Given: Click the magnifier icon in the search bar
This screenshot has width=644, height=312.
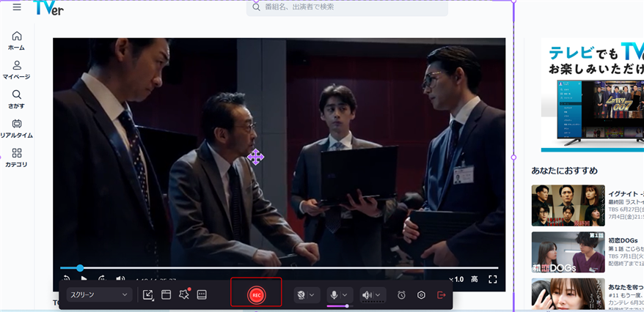Looking at the screenshot, I should click(257, 7).
